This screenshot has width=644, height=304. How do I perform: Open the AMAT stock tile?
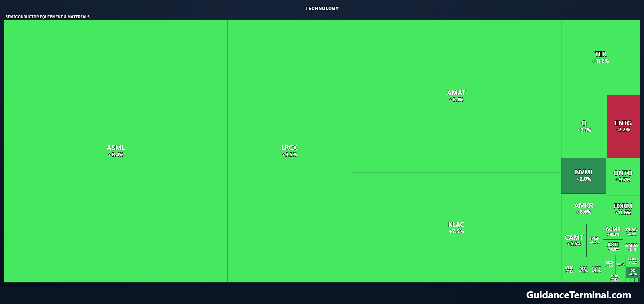tap(456, 96)
